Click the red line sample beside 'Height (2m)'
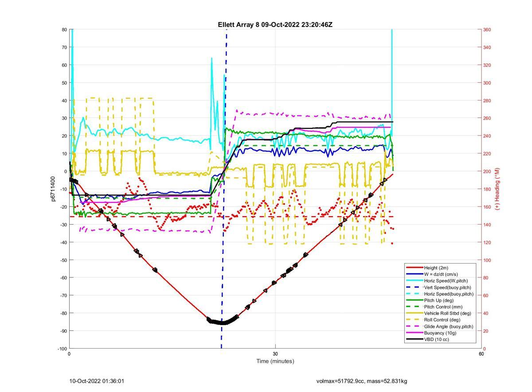Image resolution: width=532 pixels, height=392 pixels. click(415, 268)
